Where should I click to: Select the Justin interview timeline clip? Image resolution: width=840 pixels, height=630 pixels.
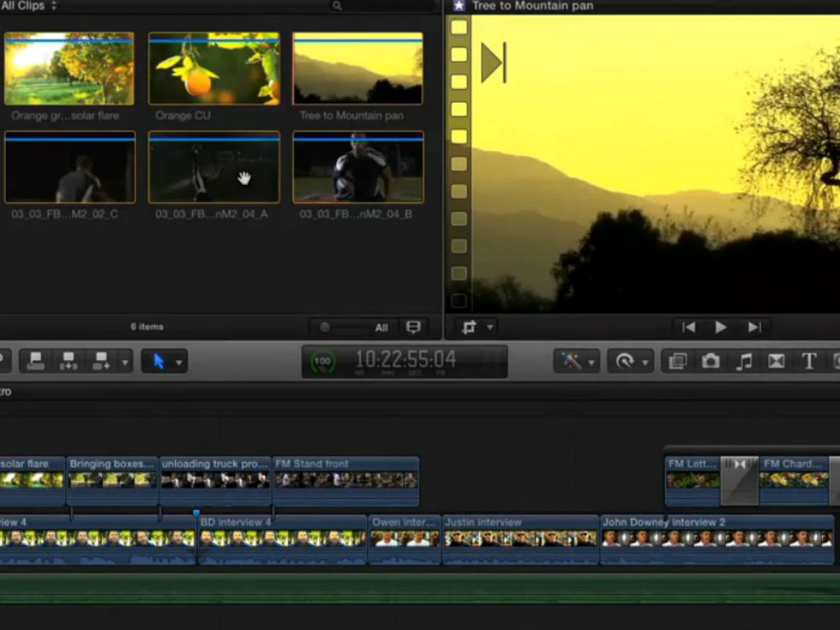(521, 540)
